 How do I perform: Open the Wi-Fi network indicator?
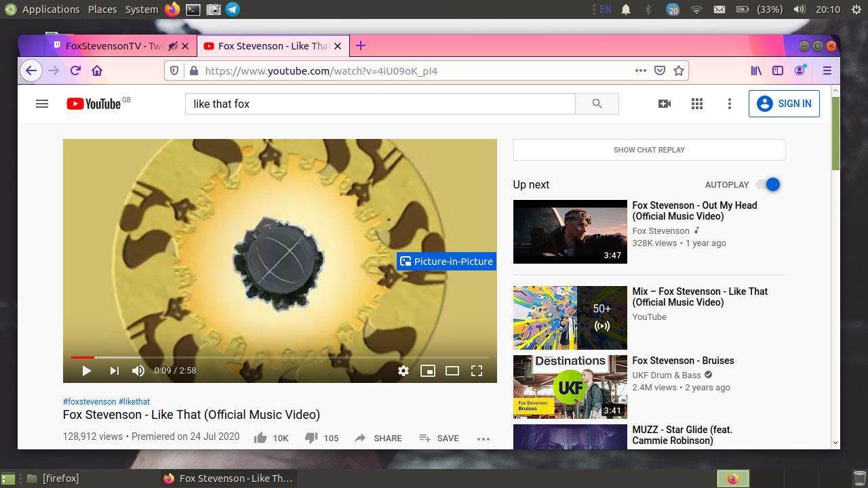pyautogui.click(x=696, y=9)
